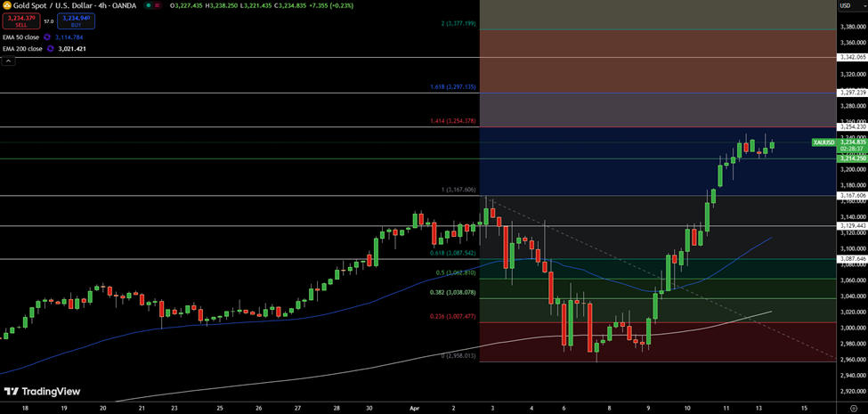Open the TradingView logo
The height and width of the screenshot is (414, 868).
(x=41, y=392)
